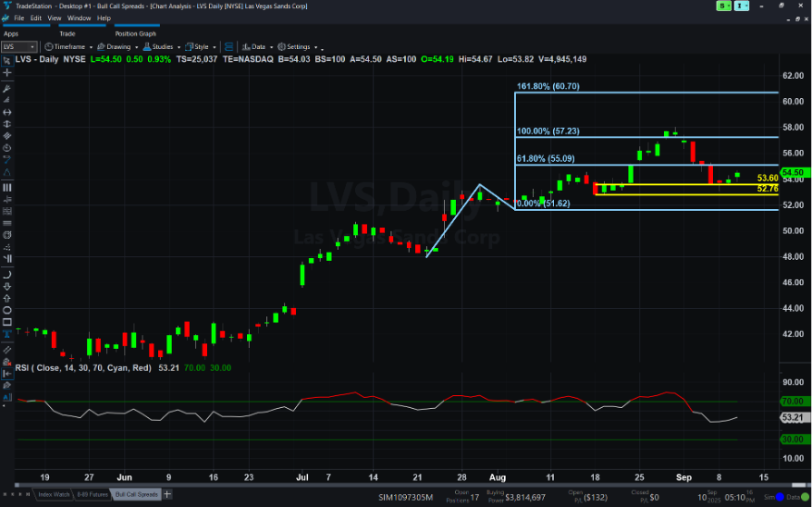Select the horizontal line drawing tool
This screenshot has width=812, height=507.
(x=7, y=112)
